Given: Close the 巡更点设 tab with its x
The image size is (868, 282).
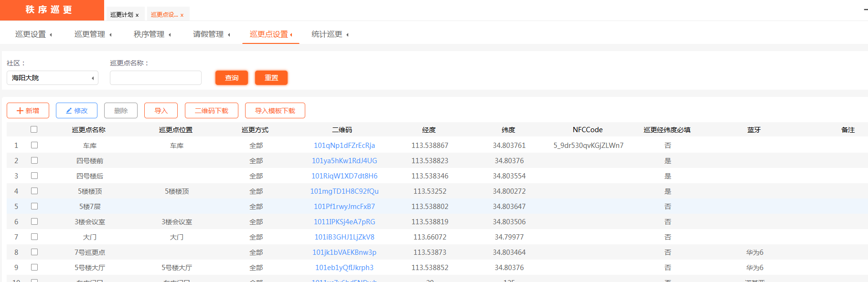Looking at the screenshot, I should [182, 15].
